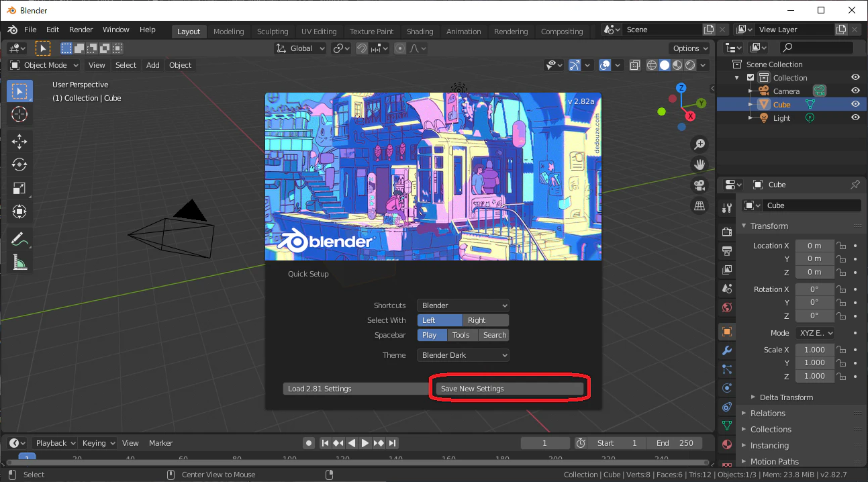The height and width of the screenshot is (482, 868).
Task: Open the Render properties tab icon
Action: (726, 232)
